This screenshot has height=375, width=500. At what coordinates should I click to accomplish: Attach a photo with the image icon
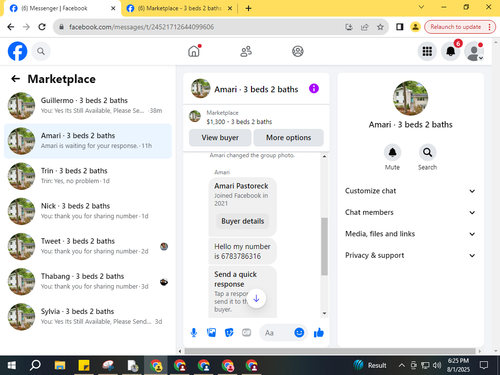tap(211, 333)
